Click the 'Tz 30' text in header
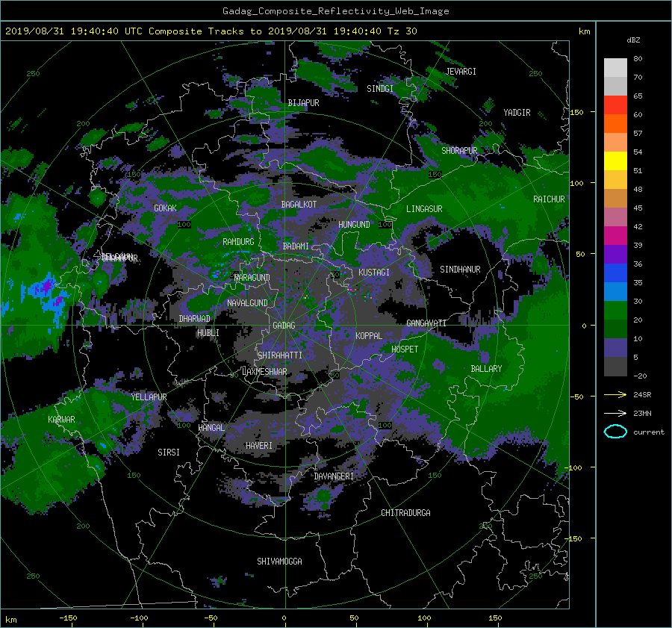Image resolution: width=672 pixels, height=628 pixels. (402, 31)
